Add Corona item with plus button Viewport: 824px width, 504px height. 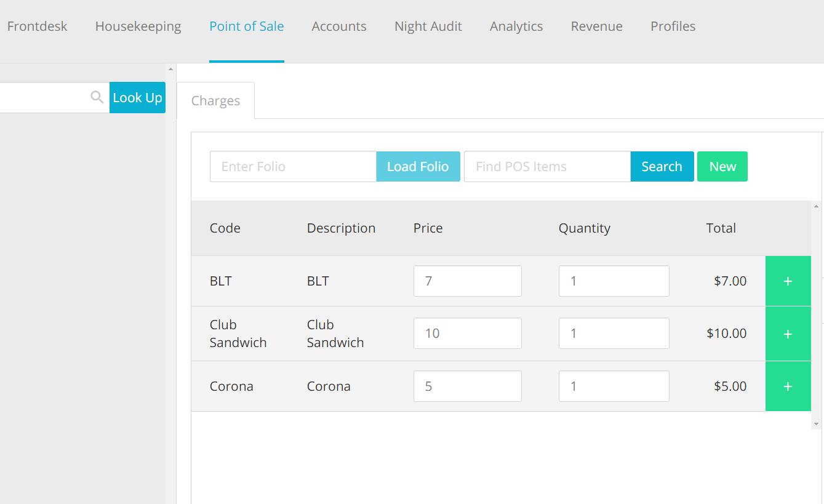788,386
